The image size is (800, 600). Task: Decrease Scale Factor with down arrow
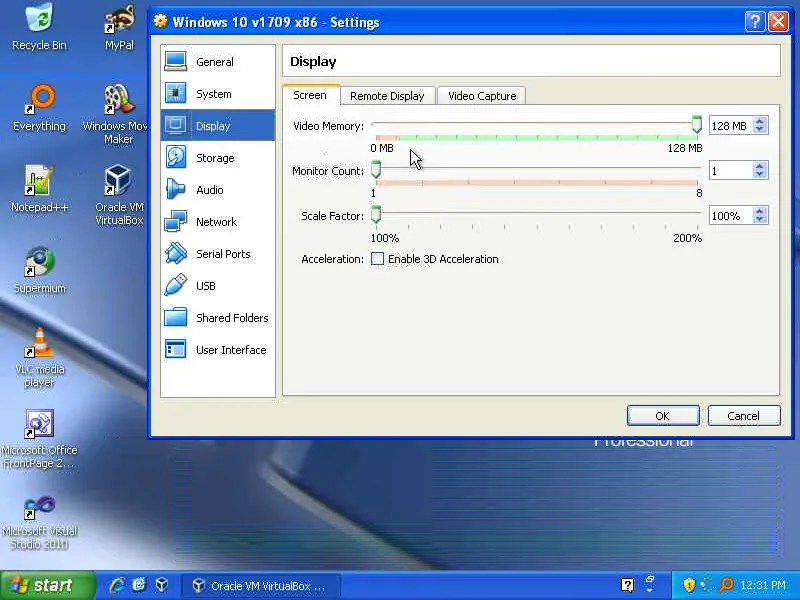pos(760,219)
